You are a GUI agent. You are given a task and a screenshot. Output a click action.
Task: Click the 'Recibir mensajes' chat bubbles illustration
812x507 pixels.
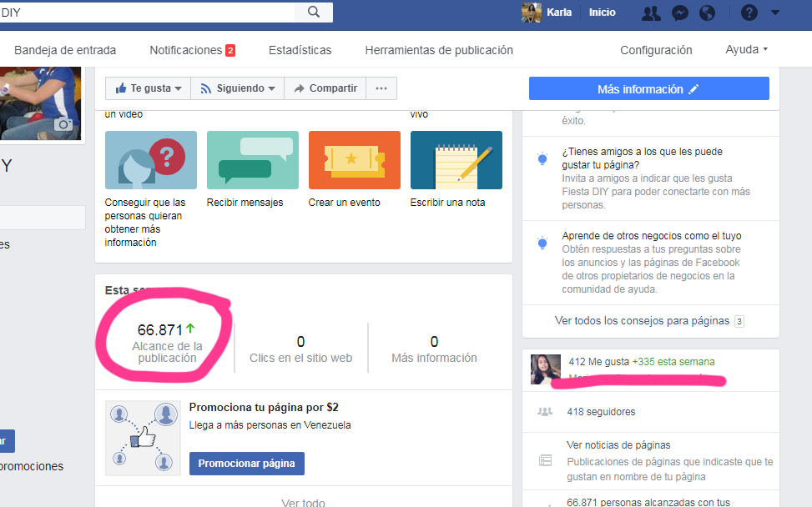(253, 160)
